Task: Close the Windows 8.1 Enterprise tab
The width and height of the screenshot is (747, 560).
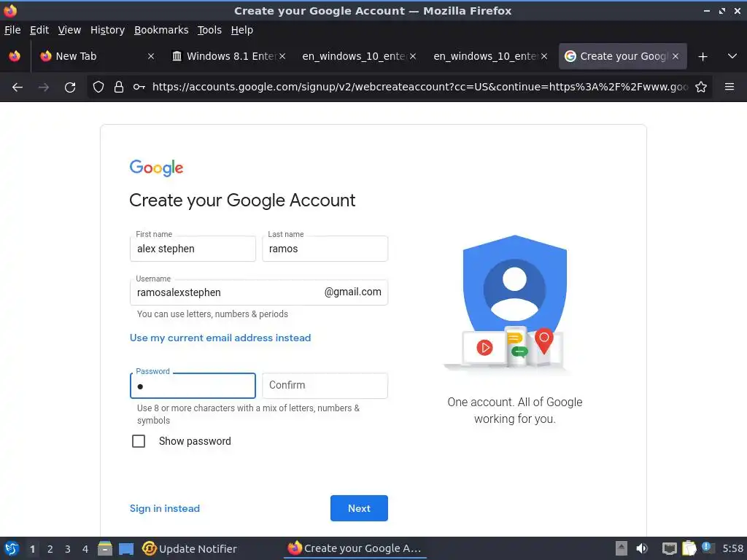Action: tap(282, 56)
